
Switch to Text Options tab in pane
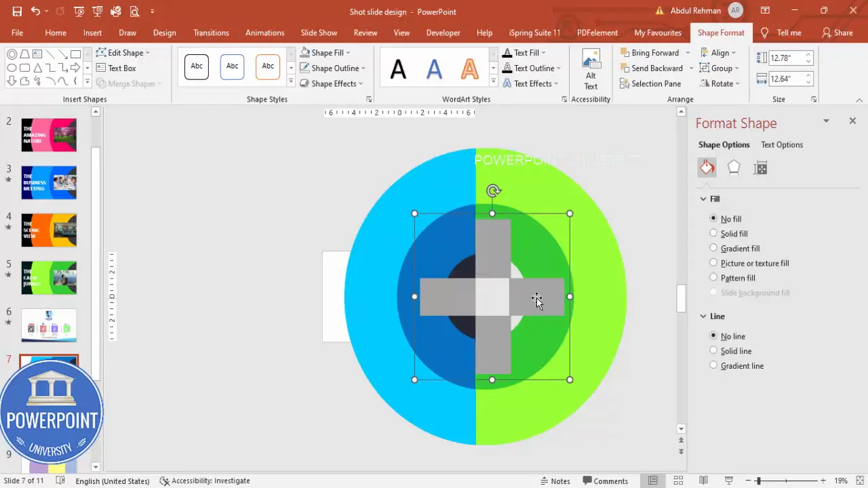pyautogui.click(x=781, y=145)
